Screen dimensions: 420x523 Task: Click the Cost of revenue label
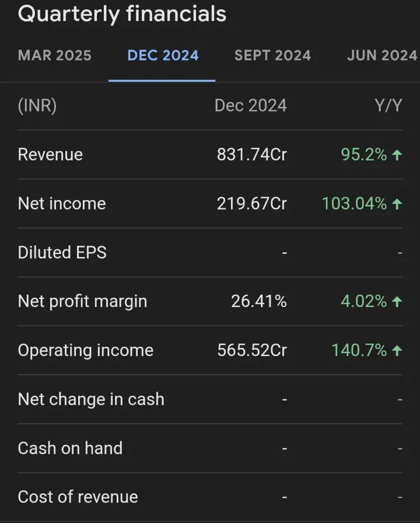point(78,497)
